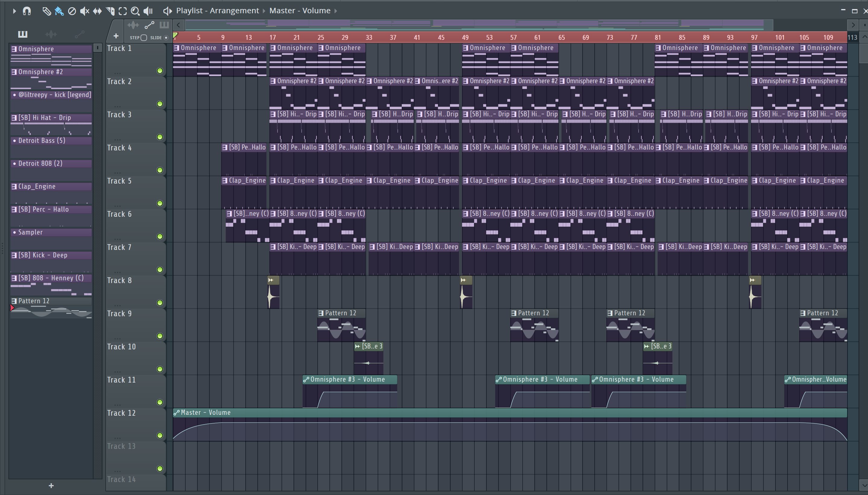Activate the Zoom tool
The image size is (868, 495).
(x=135, y=11)
